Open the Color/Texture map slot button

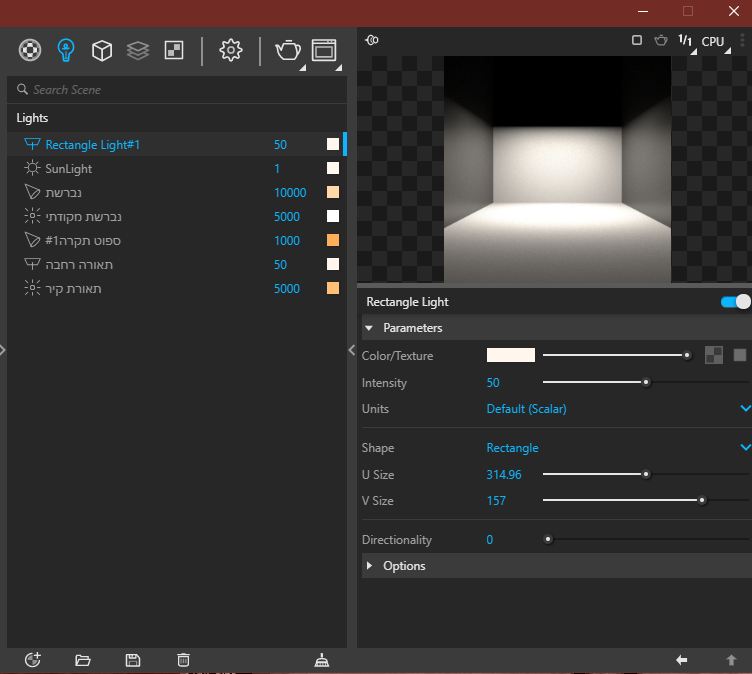[x=714, y=355]
